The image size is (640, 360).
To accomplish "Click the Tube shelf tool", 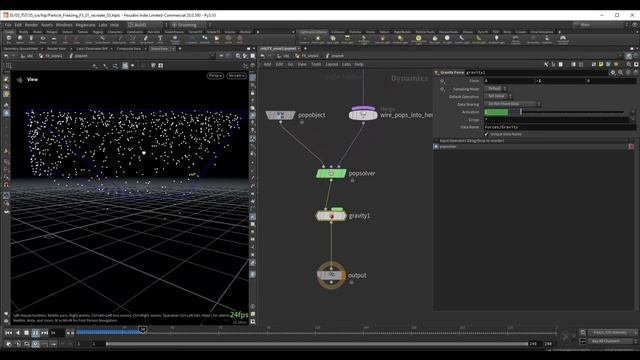I will click(31, 39).
